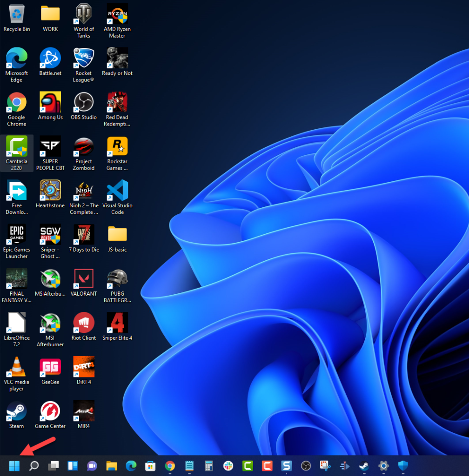Screen dimensions: 469x476
Task: Open Google Chrome from the taskbar
Action: coord(170,465)
